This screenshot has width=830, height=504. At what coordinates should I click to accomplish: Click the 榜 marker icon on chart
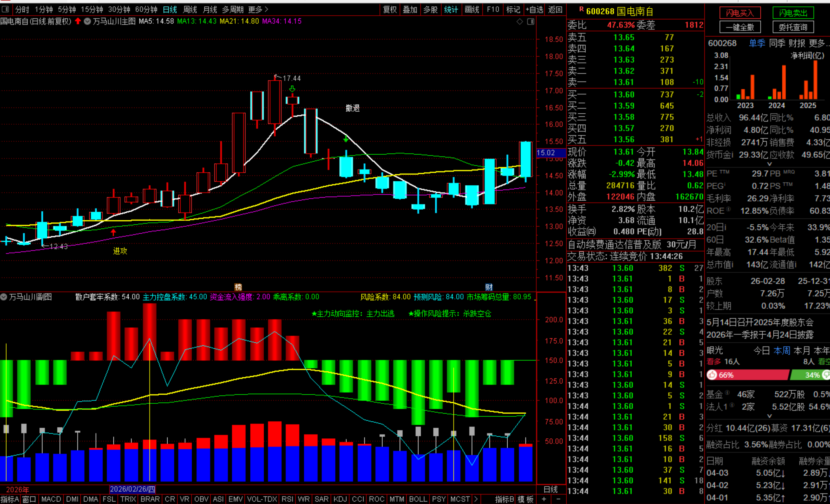[x=238, y=287]
